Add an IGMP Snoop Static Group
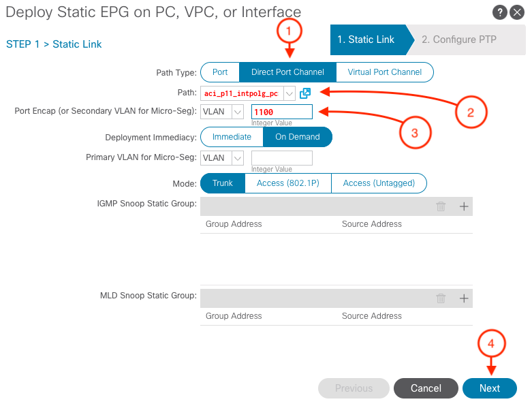The image size is (532, 406). (464, 206)
